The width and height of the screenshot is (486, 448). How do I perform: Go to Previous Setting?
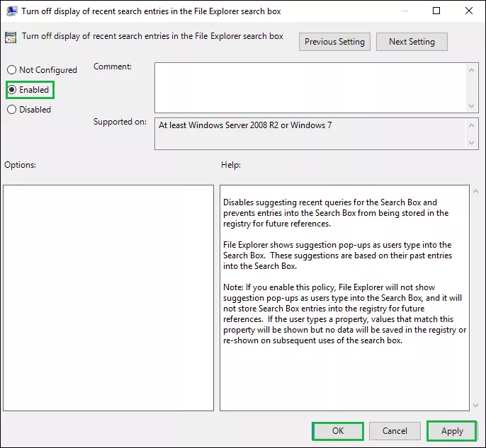click(x=334, y=42)
